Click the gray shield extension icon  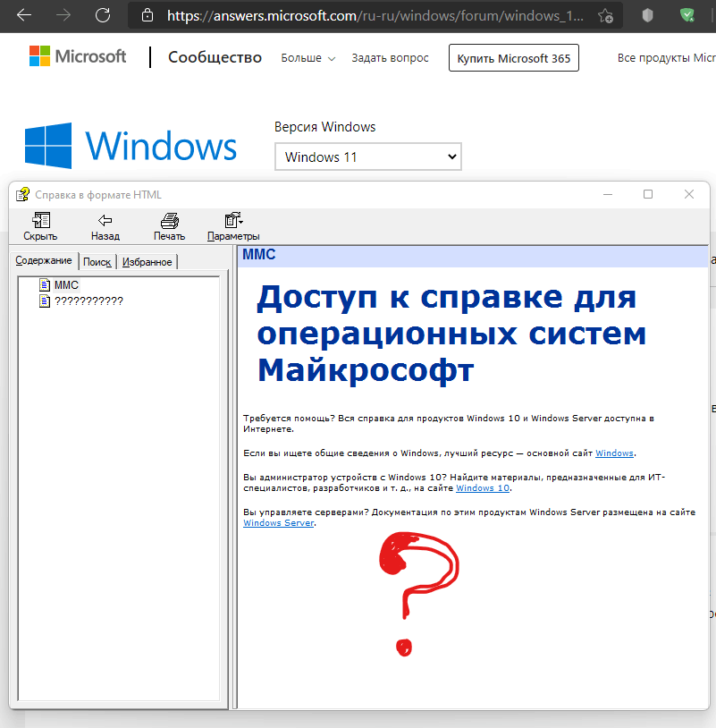click(x=647, y=15)
